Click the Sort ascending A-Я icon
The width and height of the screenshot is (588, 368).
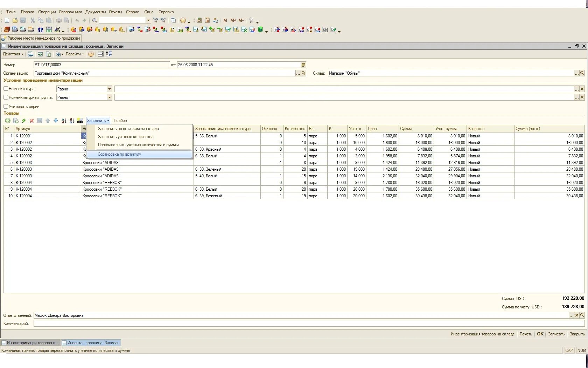point(64,121)
